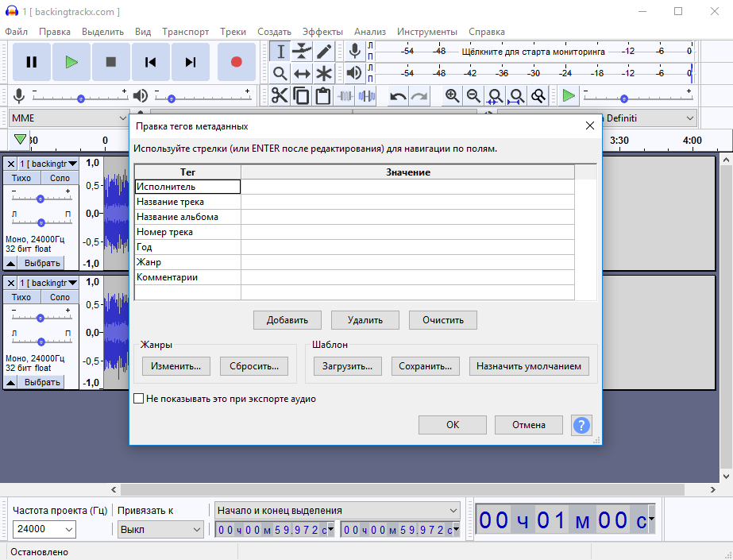Click the recording meter microphone icon
The height and width of the screenshot is (560, 733).
click(355, 51)
